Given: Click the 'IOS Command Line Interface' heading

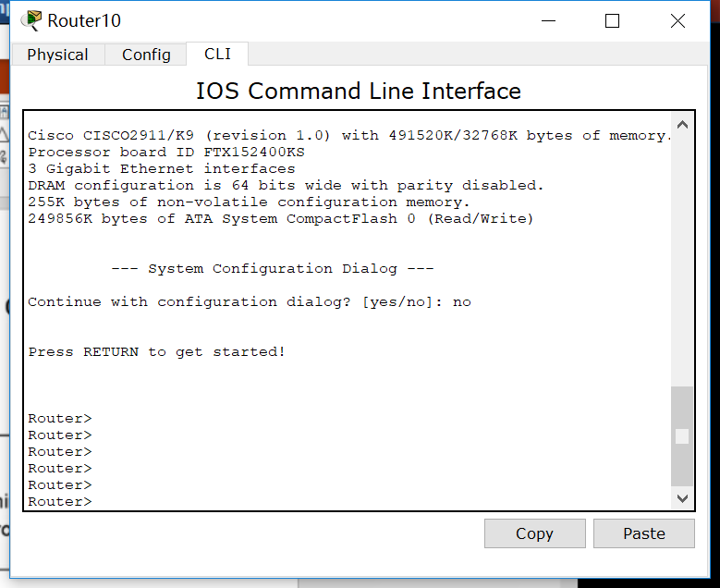Looking at the screenshot, I should tap(359, 91).
